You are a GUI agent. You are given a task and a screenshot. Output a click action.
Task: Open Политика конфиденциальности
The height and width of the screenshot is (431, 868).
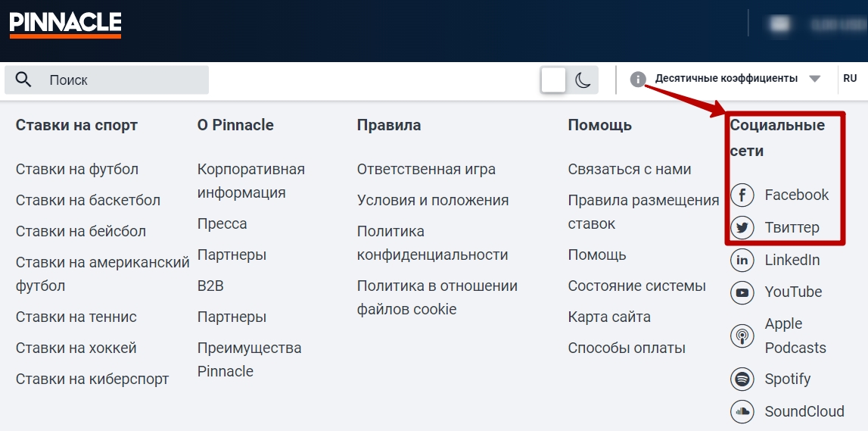point(432,242)
